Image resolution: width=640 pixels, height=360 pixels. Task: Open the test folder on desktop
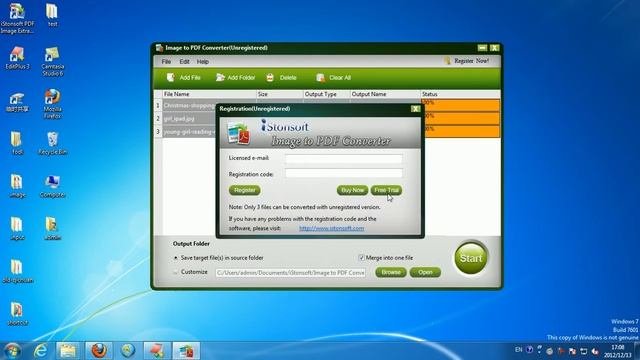tap(52, 15)
